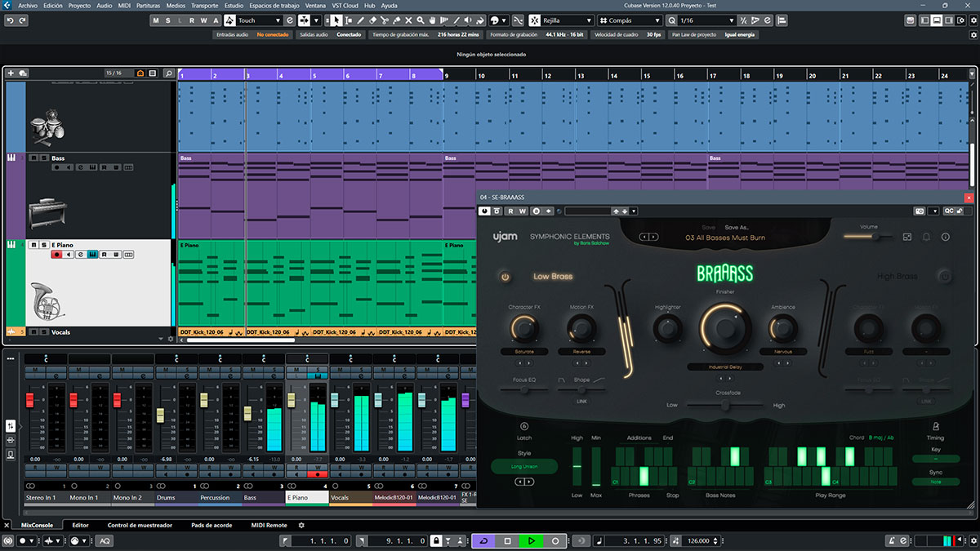Open the lower zone tab setup gear

[301, 526]
